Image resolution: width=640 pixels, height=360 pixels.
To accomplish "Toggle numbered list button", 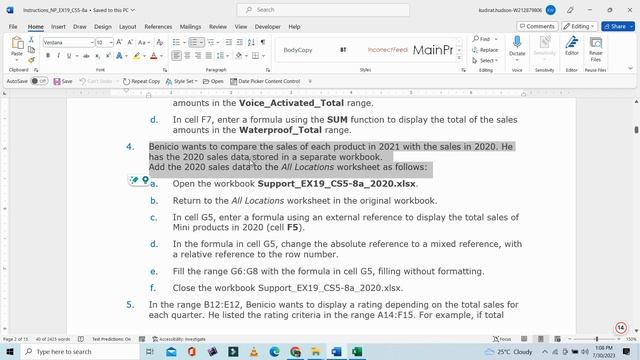I will point(194,42).
